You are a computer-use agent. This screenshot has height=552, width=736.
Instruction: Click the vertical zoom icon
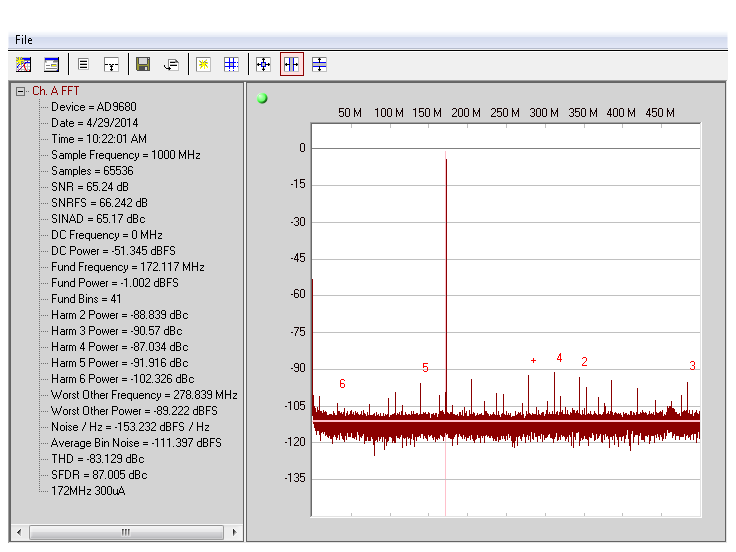(x=319, y=64)
